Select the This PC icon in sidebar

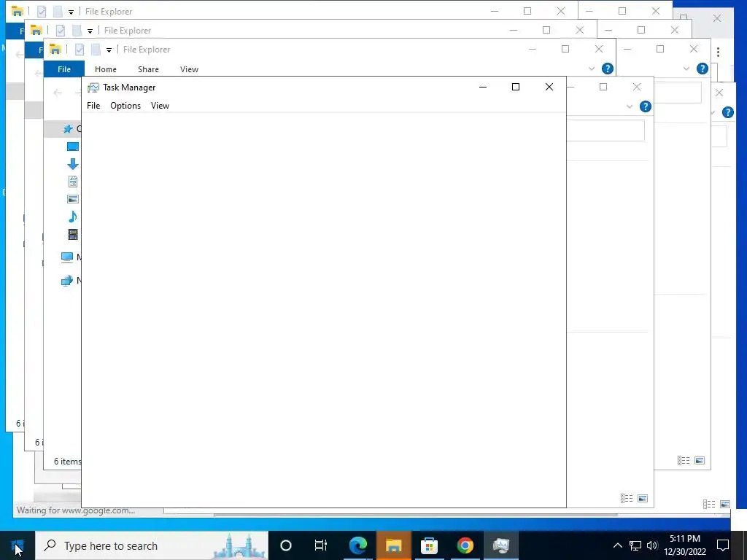pyautogui.click(x=67, y=257)
